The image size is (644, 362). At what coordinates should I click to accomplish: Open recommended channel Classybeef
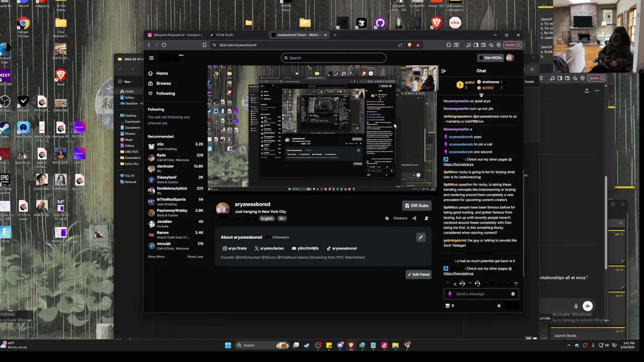(176, 179)
